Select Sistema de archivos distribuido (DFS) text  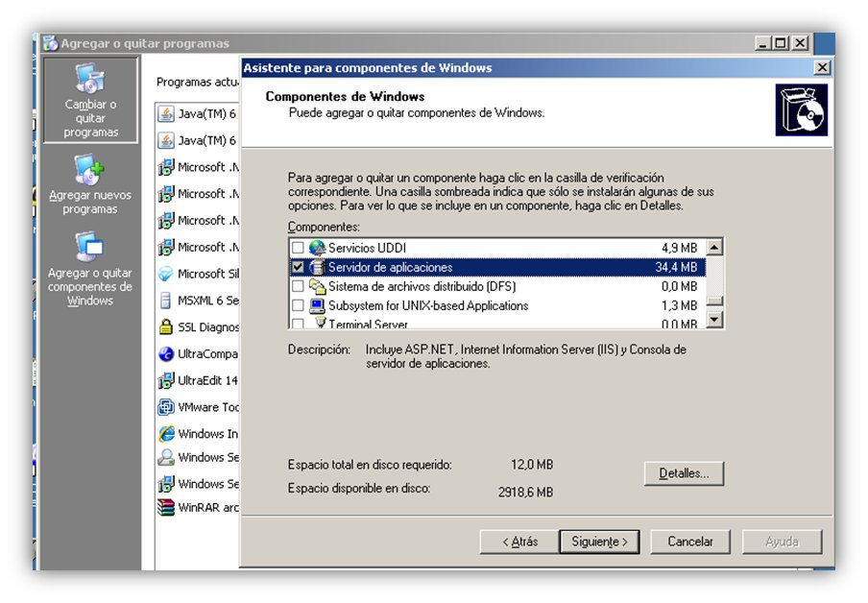click(422, 286)
